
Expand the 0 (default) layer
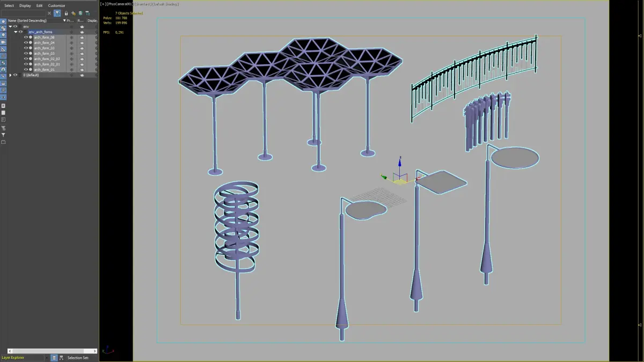click(x=10, y=75)
